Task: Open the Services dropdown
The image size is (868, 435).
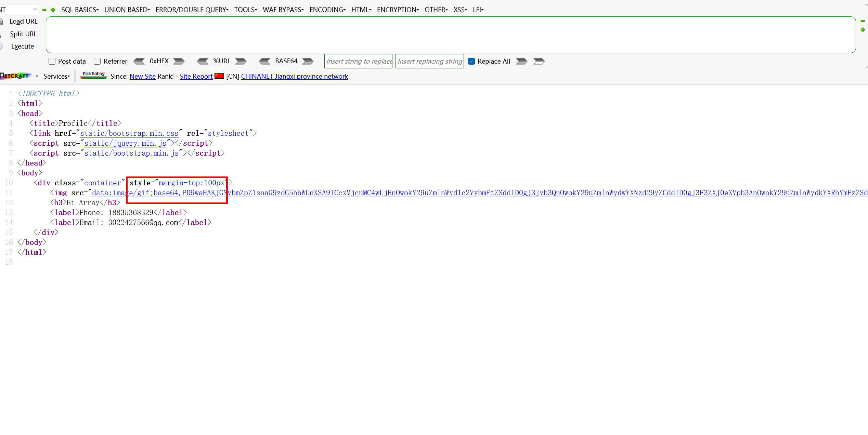Action: pyautogui.click(x=57, y=76)
